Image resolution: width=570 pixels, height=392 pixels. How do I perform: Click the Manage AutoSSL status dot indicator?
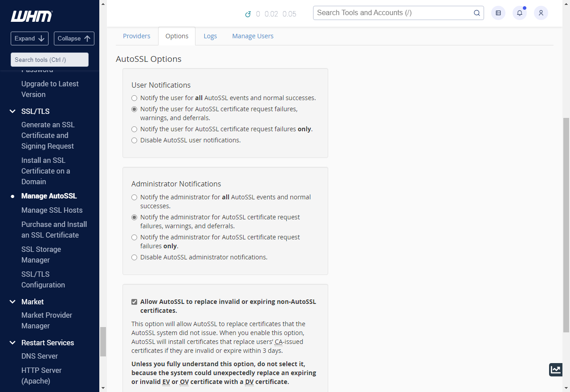[12, 196]
